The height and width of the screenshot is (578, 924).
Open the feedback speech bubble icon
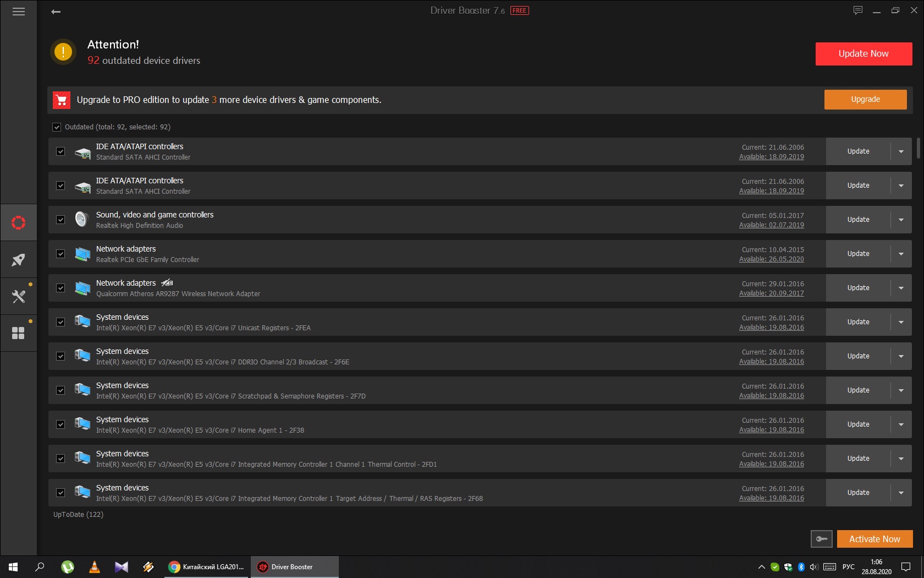click(857, 10)
